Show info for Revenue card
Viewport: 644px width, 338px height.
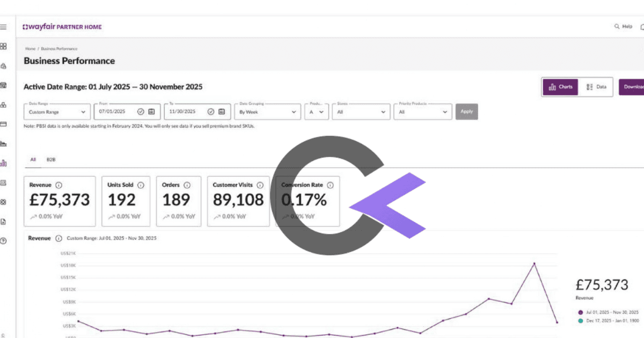tap(59, 185)
